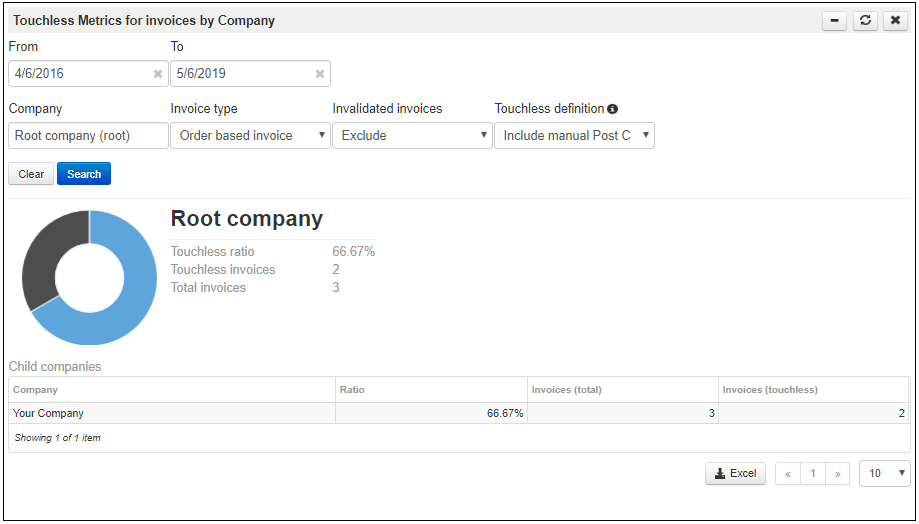Open the Touchless definition dropdown
The height and width of the screenshot is (524, 919).
click(574, 135)
